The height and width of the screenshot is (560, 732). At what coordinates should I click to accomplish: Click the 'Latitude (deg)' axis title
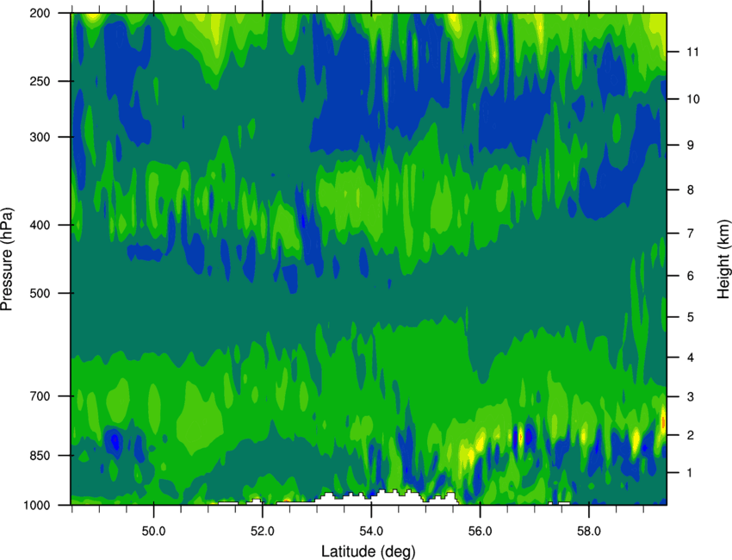pos(368,551)
